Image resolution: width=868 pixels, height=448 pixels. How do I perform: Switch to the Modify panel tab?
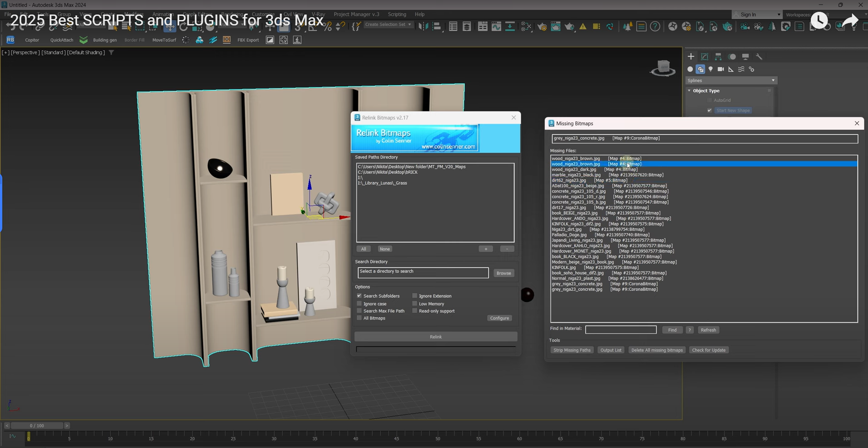(x=705, y=57)
